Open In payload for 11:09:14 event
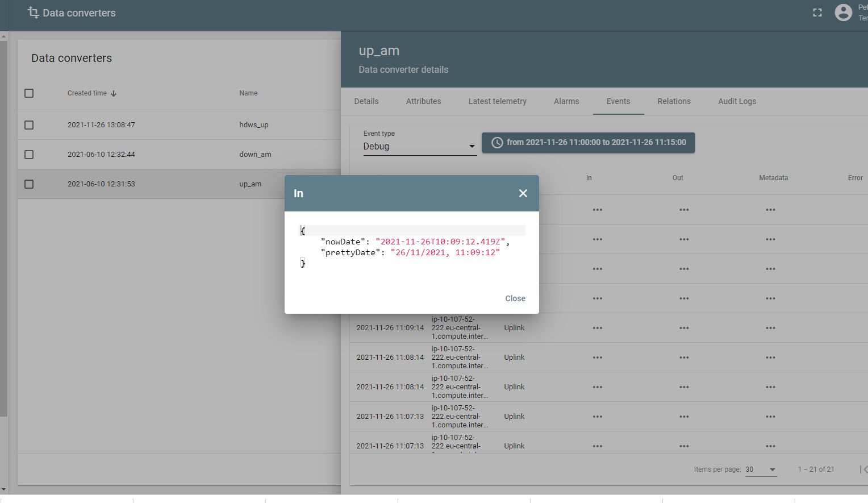Viewport: 868px width, 503px height. (x=598, y=328)
